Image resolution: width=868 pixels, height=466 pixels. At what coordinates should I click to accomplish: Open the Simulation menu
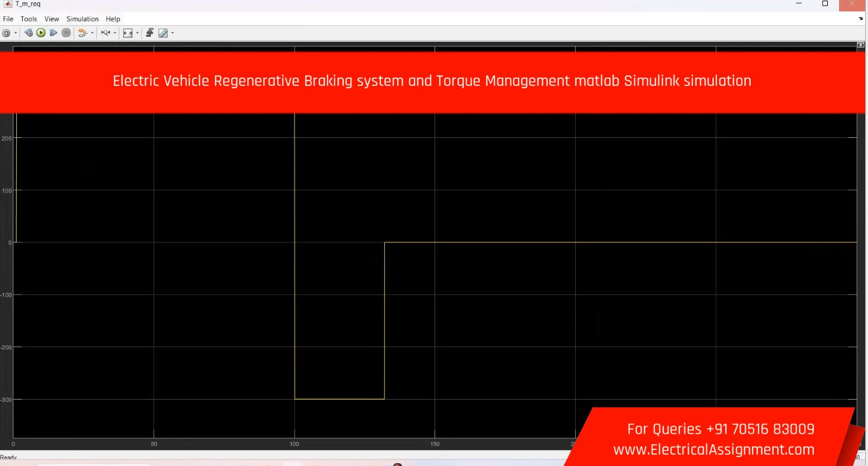point(82,19)
